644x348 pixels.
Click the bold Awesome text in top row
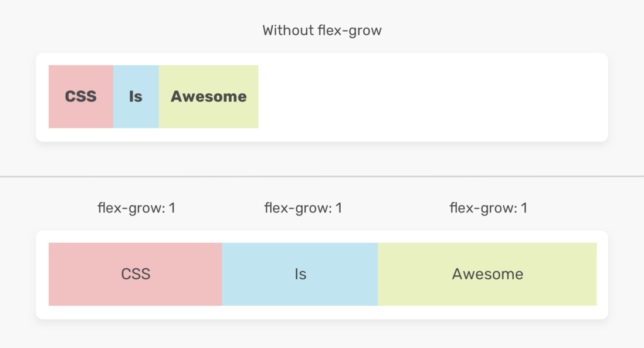tap(209, 97)
